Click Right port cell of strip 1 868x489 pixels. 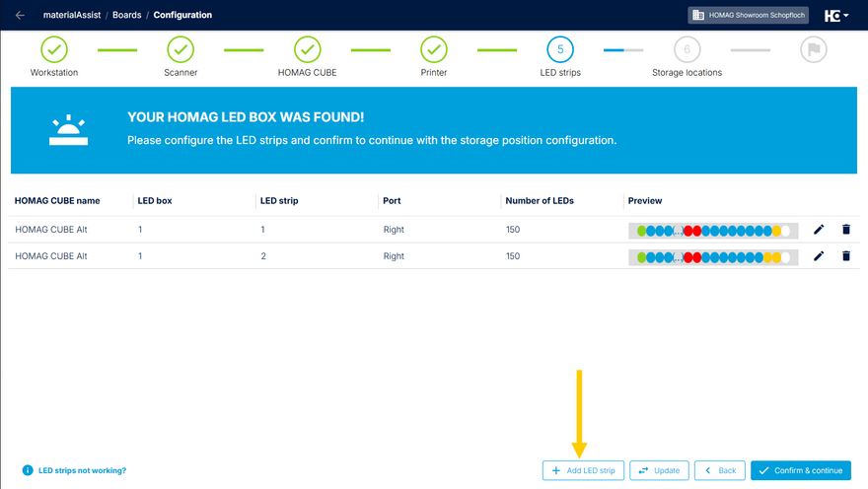coord(394,230)
